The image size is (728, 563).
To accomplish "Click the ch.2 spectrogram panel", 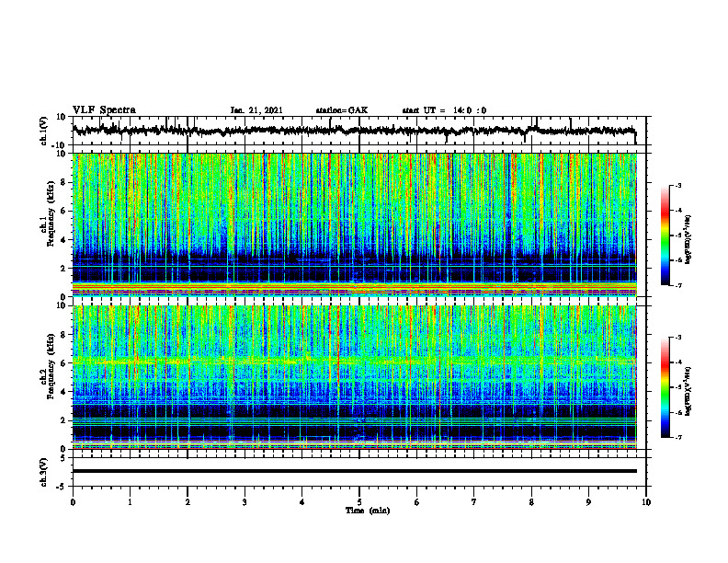I will coord(354,377).
